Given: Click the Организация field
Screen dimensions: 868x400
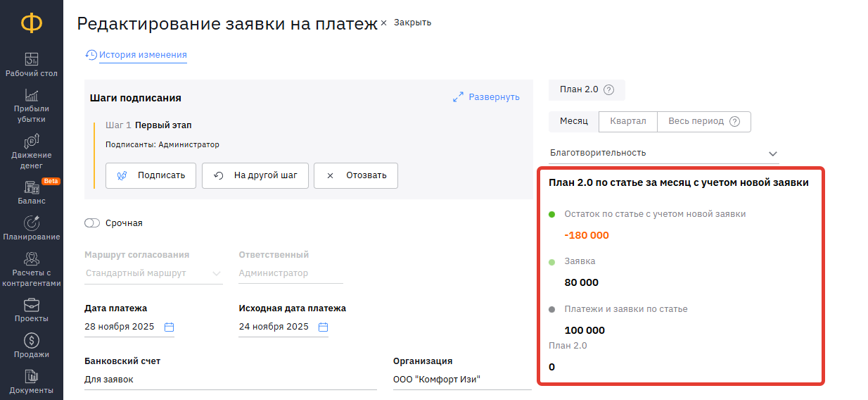Looking at the screenshot, I should [462, 380].
